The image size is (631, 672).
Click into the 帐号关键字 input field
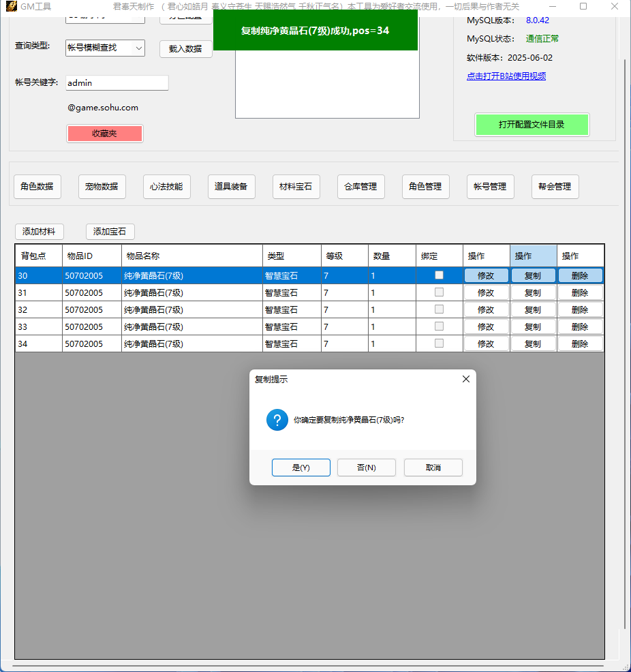[x=117, y=83]
